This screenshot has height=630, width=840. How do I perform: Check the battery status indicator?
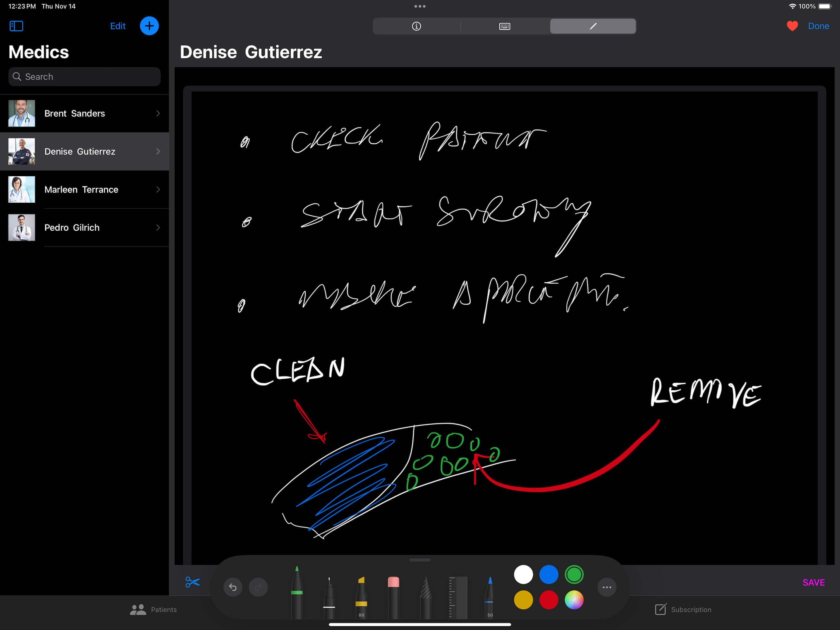tap(825, 6)
